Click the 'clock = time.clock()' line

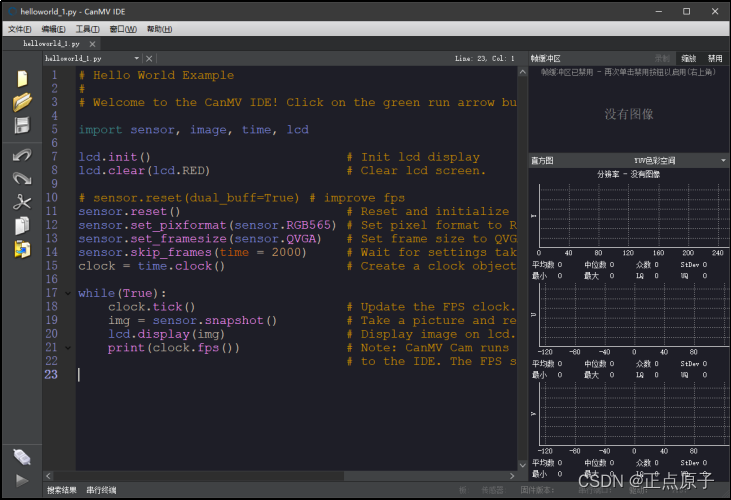pos(152,266)
